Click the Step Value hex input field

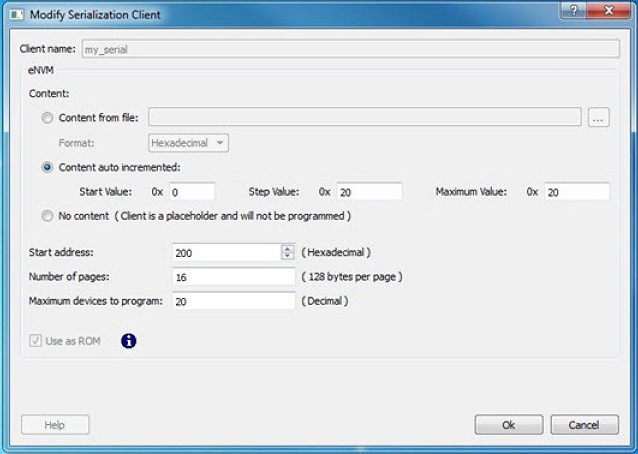point(368,191)
